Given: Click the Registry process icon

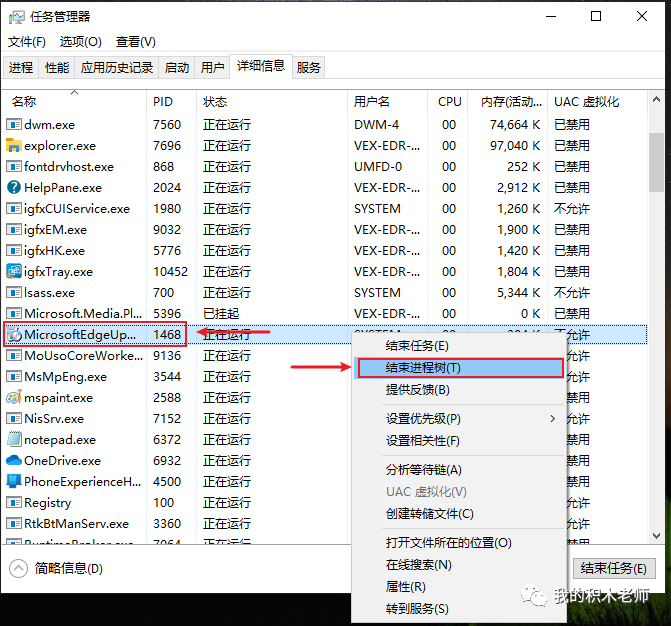Looking at the screenshot, I should point(14,502).
